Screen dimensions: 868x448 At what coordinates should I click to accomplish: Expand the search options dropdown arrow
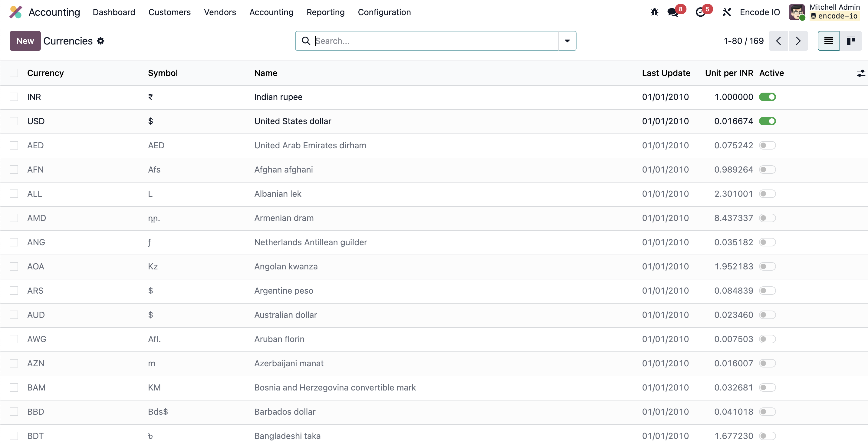click(x=567, y=41)
